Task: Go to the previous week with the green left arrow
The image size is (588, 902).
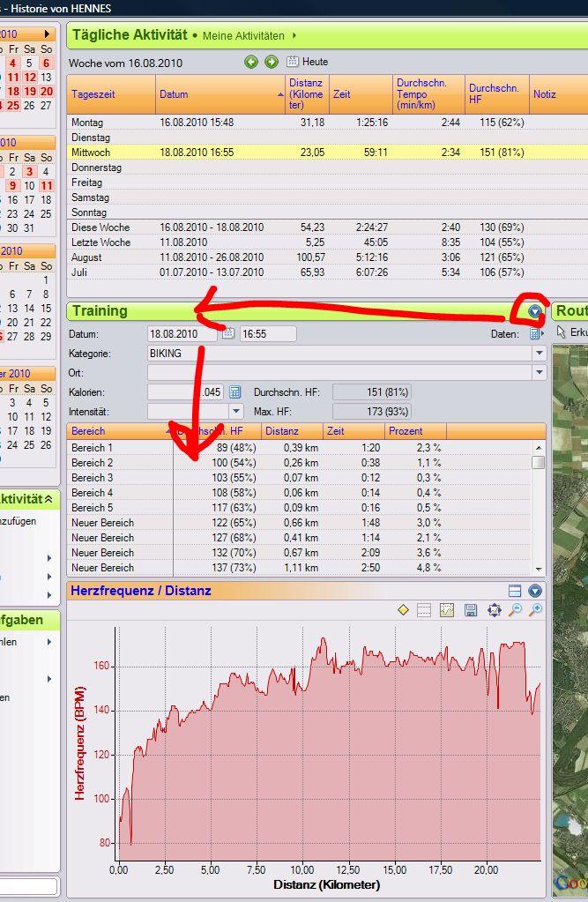Action: 251,62
